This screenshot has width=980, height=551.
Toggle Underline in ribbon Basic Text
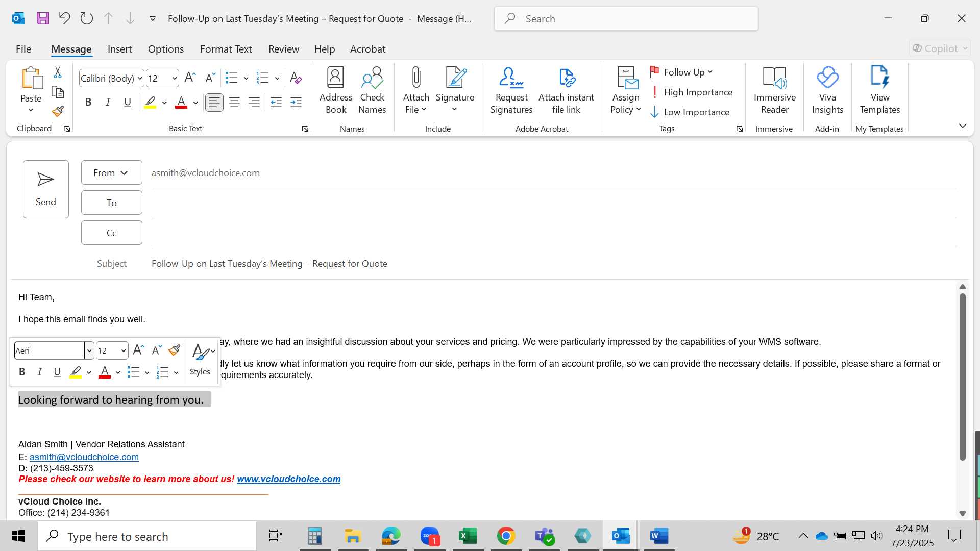coord(128,103)
